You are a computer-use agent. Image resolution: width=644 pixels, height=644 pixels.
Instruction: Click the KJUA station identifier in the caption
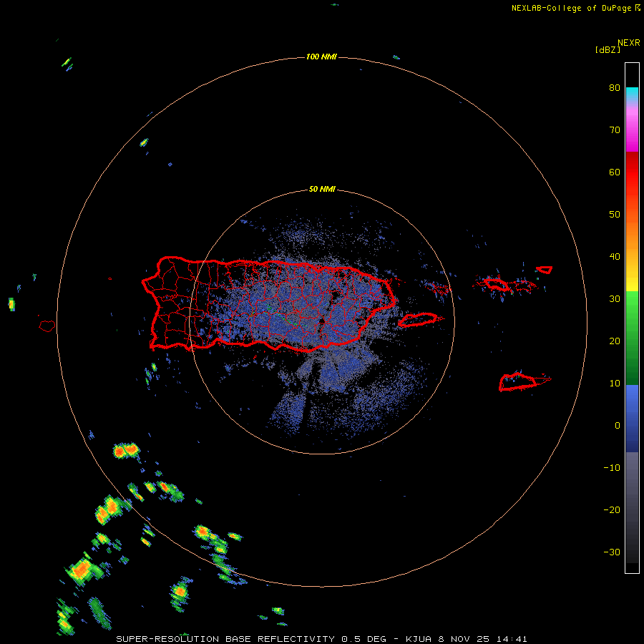click(x=419, y=639)
